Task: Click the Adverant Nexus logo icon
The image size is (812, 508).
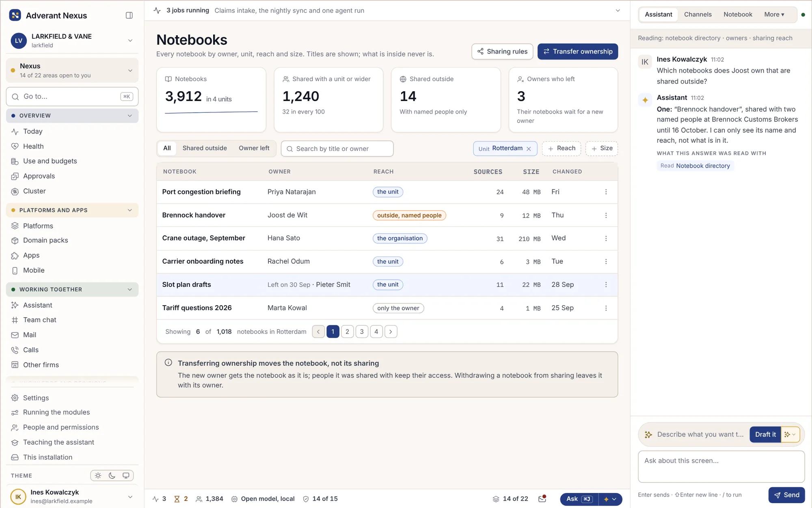Action: 15,15
